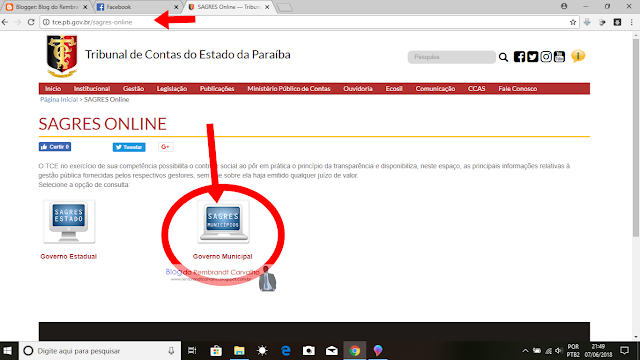Screen dimensions: 640x360
Task: Open the action center notification icon
Action: [624, 351]
